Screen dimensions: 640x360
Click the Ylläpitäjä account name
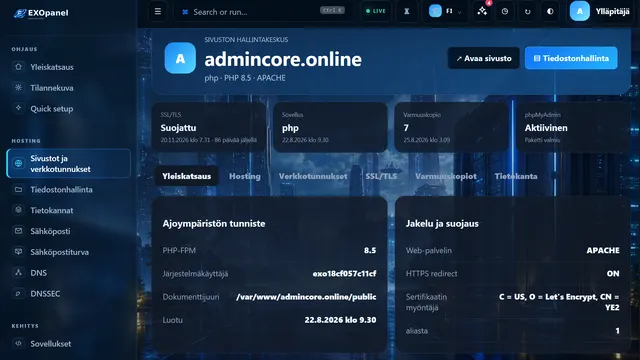[612, 11]
